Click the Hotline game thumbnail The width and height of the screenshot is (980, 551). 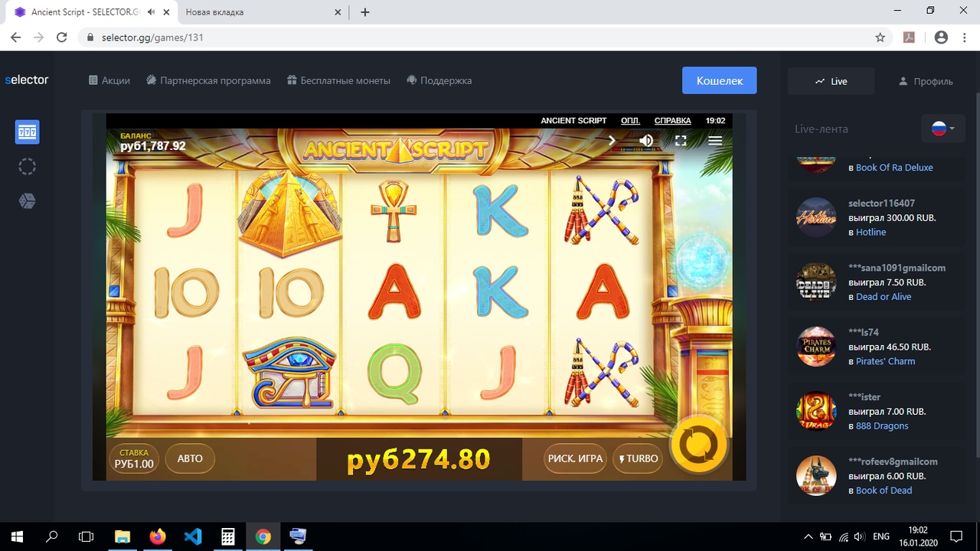[816, 217]
